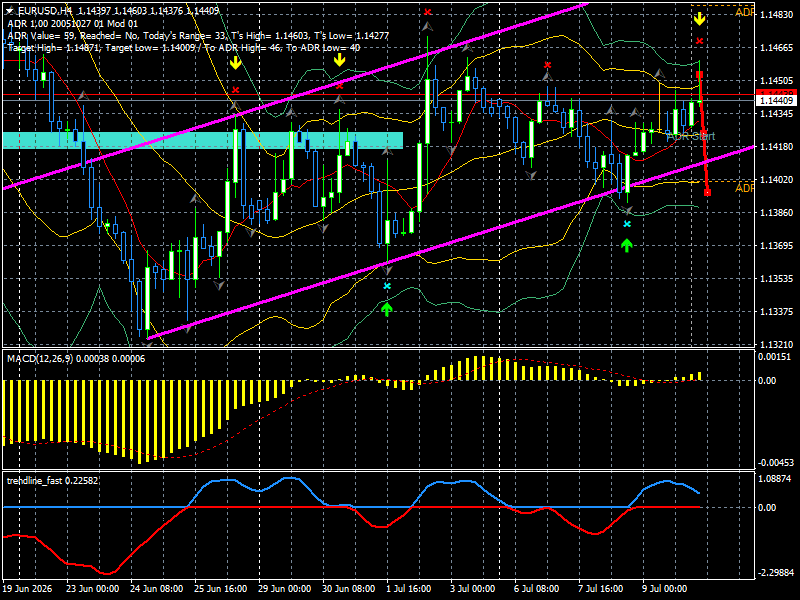Click the small triangle icon beside EURUSD,H4
The width and height of the screenshot is (800, 600).
point(9,11)
